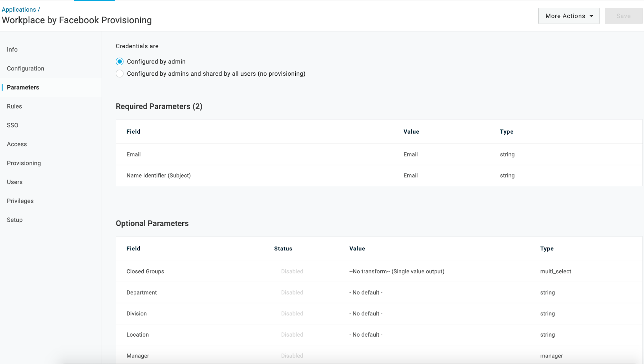Click the string type in the Email row
Image resolution: width=644 pixels, height=364 pixels.
pos(507,154)
